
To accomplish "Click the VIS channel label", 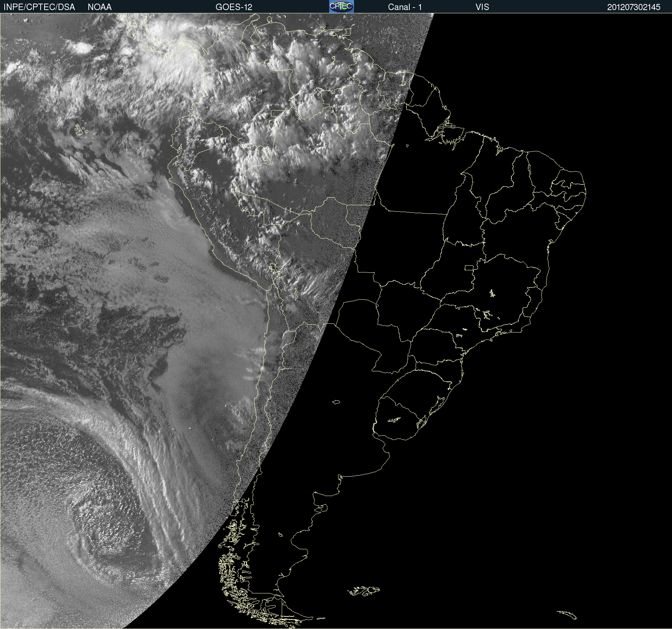I will point(482,7).
